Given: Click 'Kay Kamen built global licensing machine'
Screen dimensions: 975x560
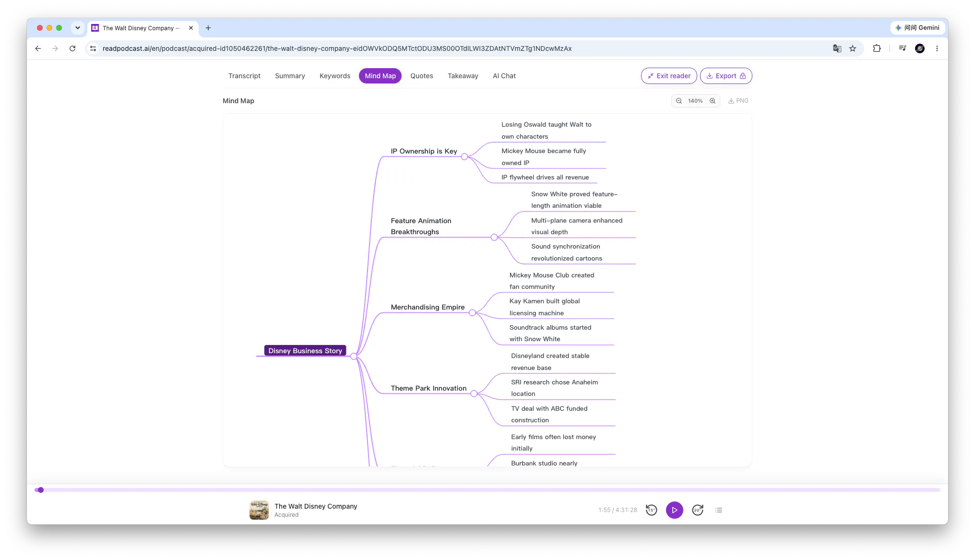Looking at the screenshot, I should pyautogui.click(x=544, y=307).
